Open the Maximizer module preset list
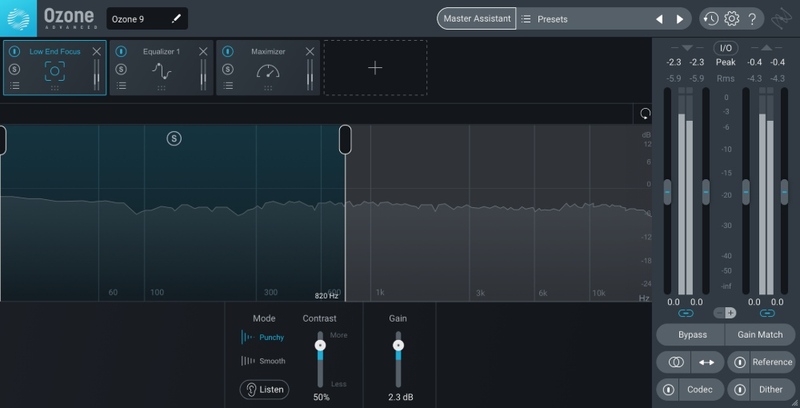 point(228,86)
